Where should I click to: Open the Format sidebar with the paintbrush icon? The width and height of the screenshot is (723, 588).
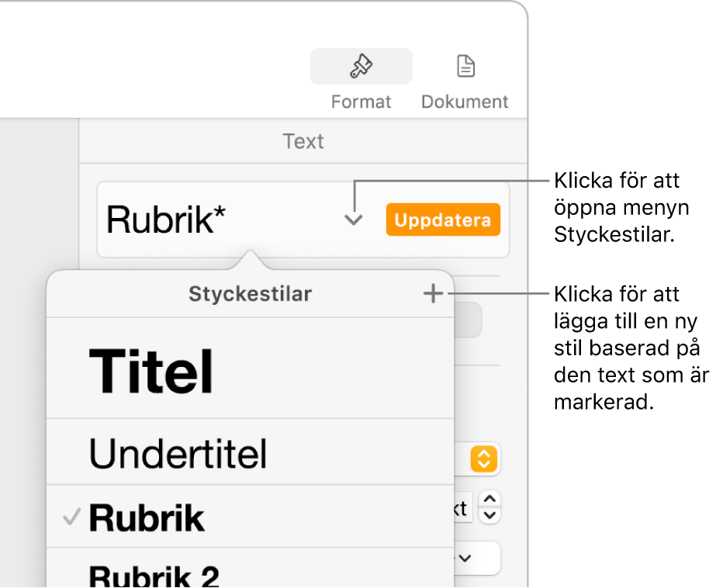click(361, 67)
